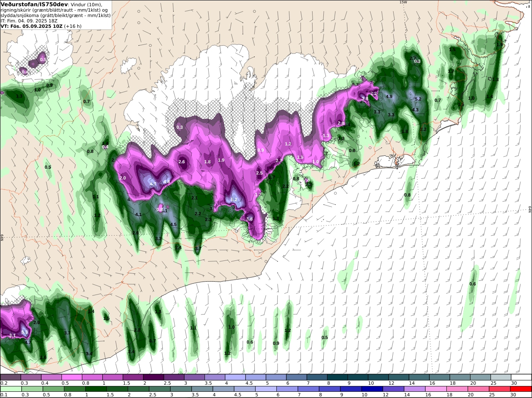Select the 'IT: Fim. 04. 09. 2025 18Z' line
Viewport: 532px width, 398px height.
point(29,20)
